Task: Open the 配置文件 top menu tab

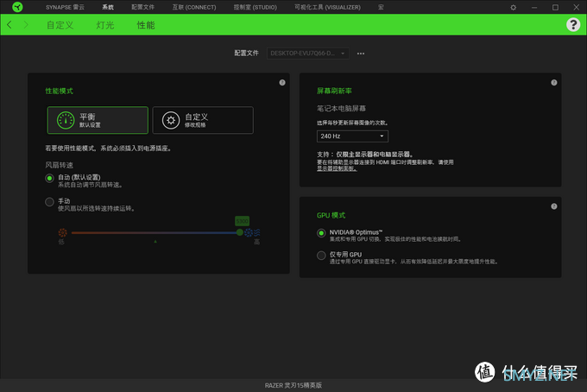Action: (x=142, y=7)
